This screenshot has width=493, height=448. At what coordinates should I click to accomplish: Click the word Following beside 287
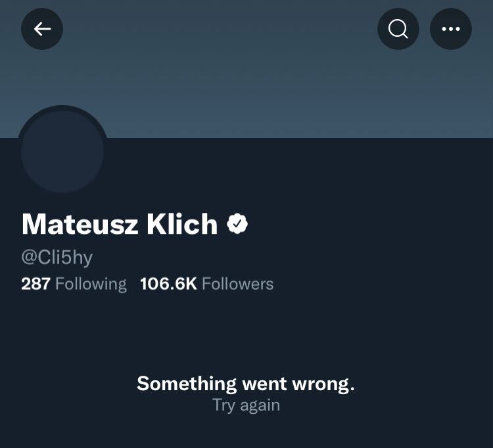[91, 284]
